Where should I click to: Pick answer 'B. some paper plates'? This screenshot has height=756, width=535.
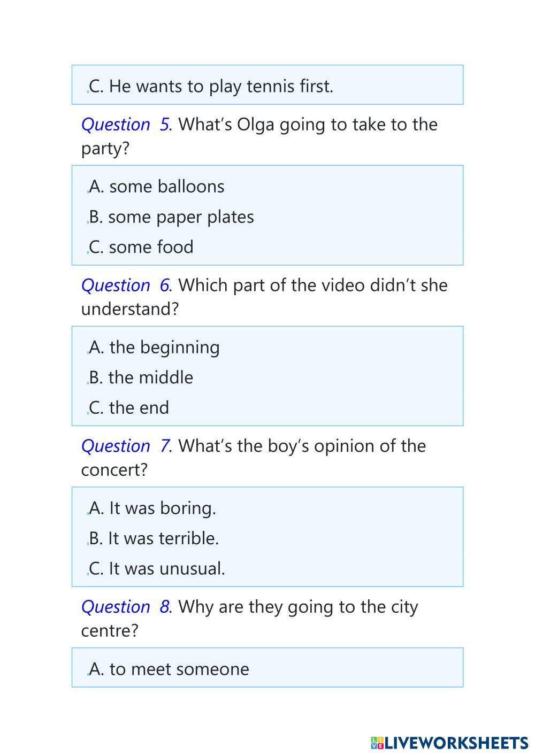[x=171, y=217]
